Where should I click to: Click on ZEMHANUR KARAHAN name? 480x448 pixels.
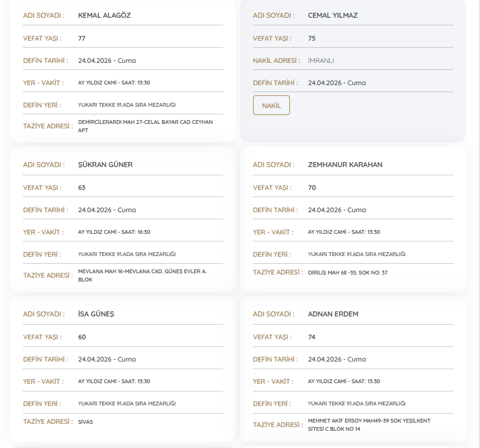[345, 165]
